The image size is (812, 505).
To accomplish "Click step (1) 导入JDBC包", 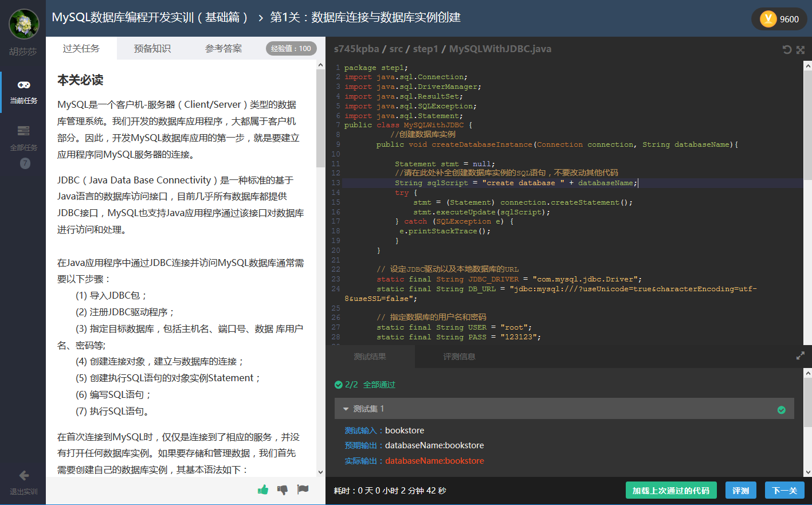I will [112, 296].
